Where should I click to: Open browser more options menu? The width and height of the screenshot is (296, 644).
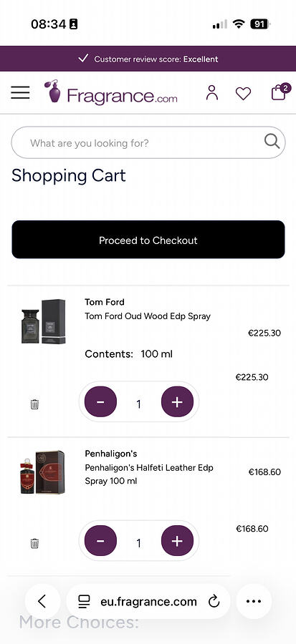click(254, 601)
